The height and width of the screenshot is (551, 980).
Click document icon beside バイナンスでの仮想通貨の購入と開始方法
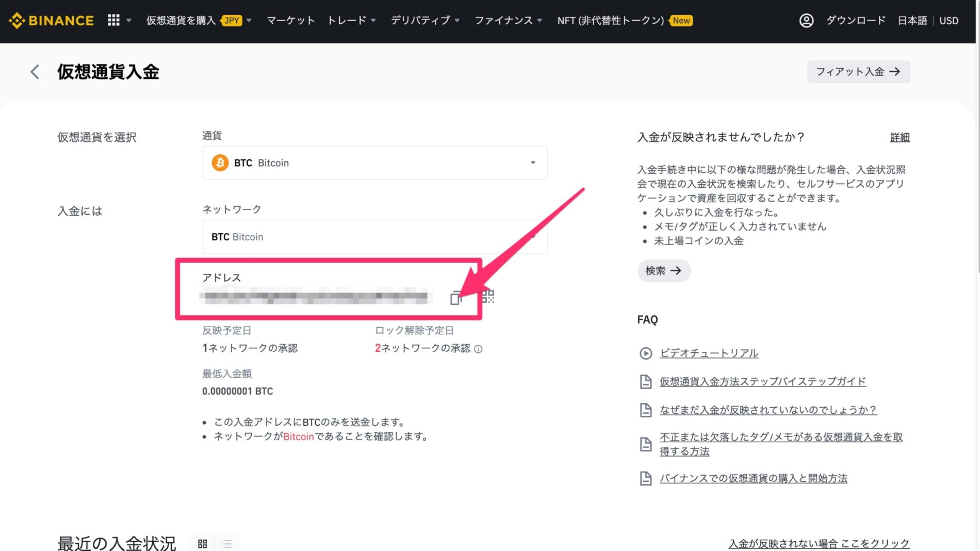tap(646, 479)
